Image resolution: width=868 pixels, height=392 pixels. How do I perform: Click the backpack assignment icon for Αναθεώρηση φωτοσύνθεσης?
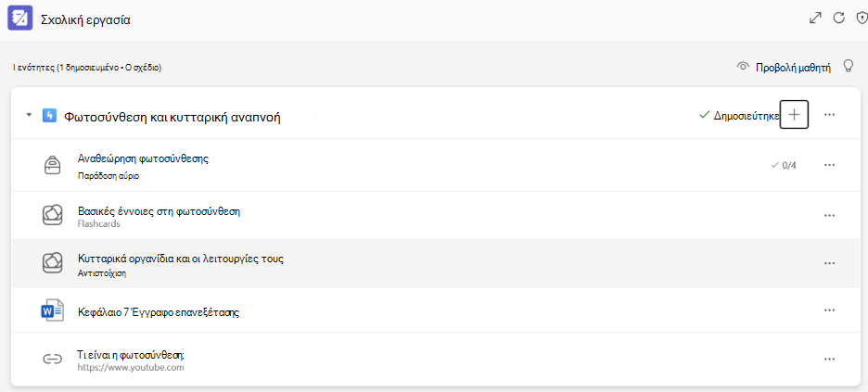click(x=52, y=165)
